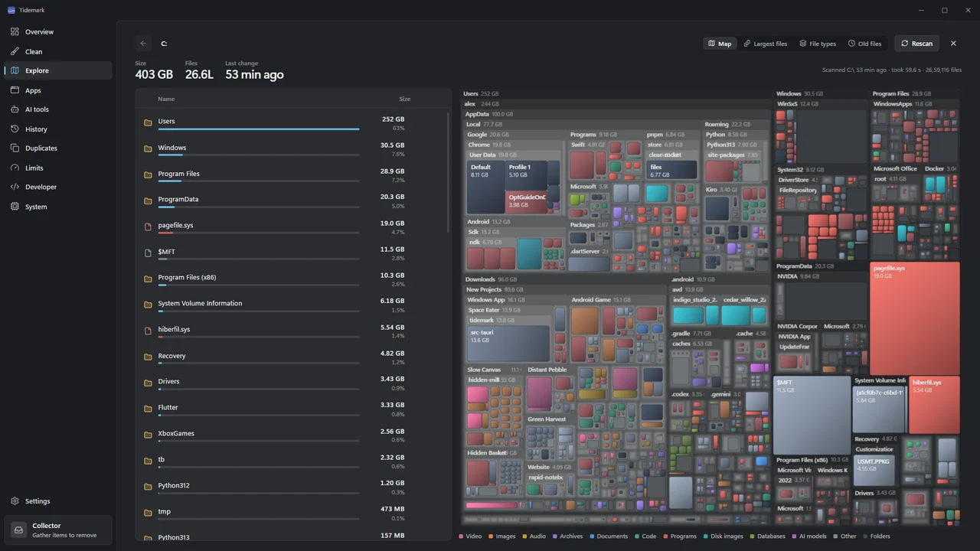This screenshot has width=980, height=551.
Task: Open the Flutter folder row
Action: [x=292, y=409]
